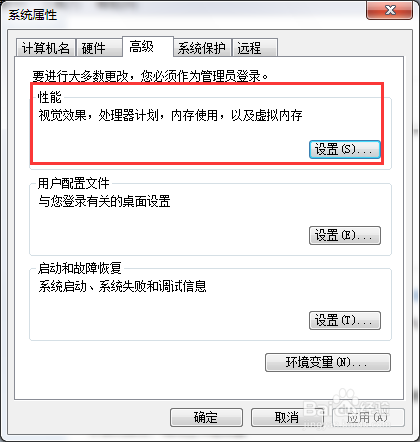Open performance 设置(S) button
The image size is (420, 442).
pos(345,150)
